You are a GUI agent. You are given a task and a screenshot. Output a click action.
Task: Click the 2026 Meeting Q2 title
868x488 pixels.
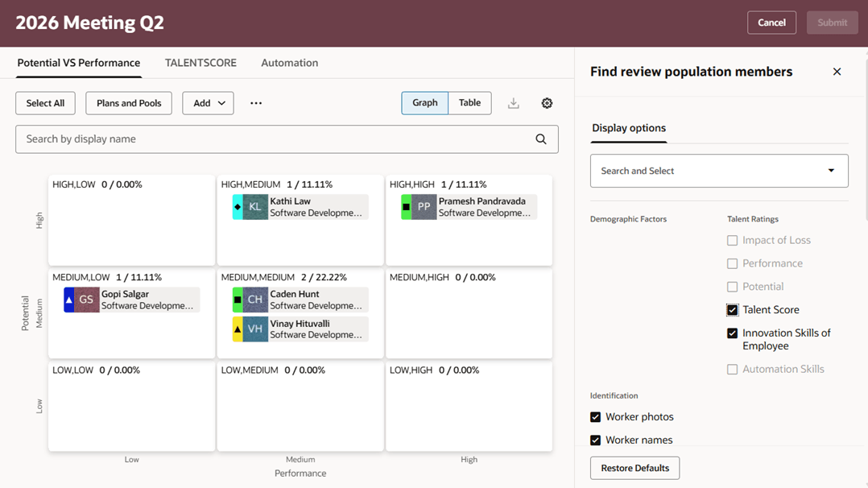click(x=89, y=23)
